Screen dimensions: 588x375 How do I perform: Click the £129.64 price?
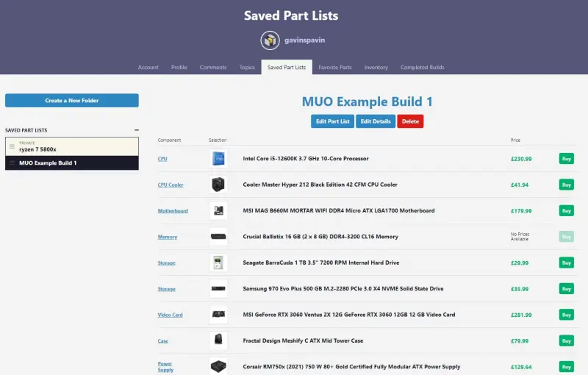(x=521, y=367)
